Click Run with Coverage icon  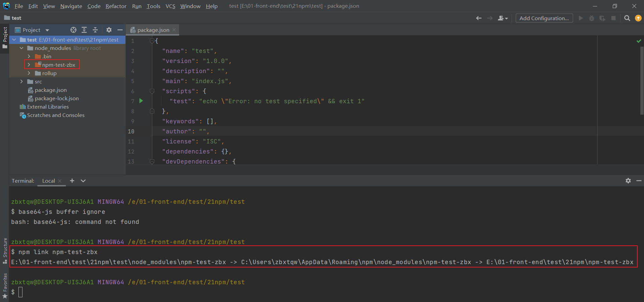[602, 18]
